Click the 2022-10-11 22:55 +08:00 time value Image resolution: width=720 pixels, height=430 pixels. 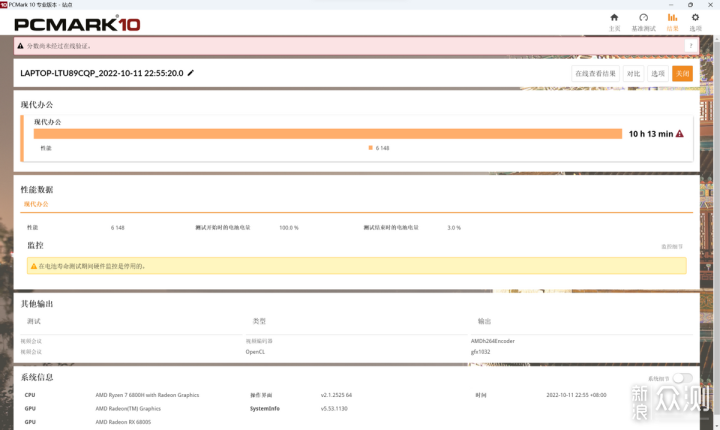(x=576, y=395)
